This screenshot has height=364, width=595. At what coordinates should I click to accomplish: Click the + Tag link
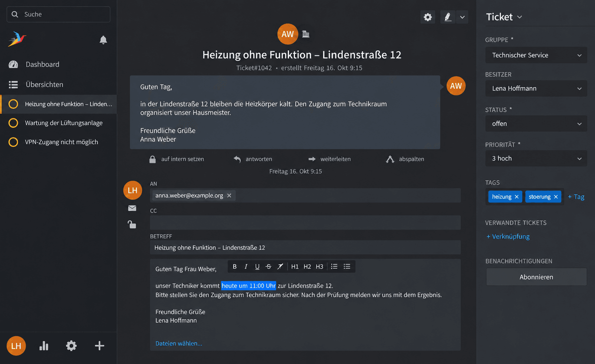576,197
